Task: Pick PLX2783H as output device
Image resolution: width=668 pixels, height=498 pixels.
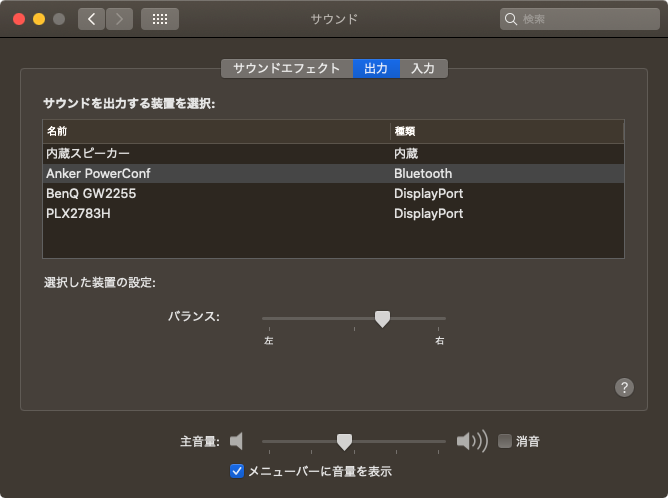Action: (334, 213)
